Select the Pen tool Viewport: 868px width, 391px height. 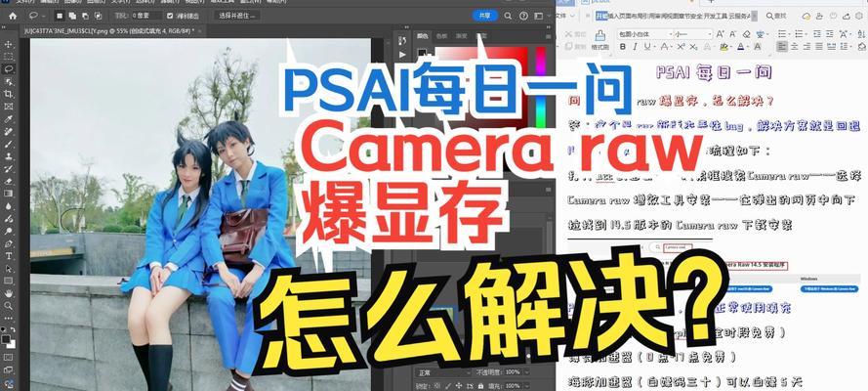point(9,243)
